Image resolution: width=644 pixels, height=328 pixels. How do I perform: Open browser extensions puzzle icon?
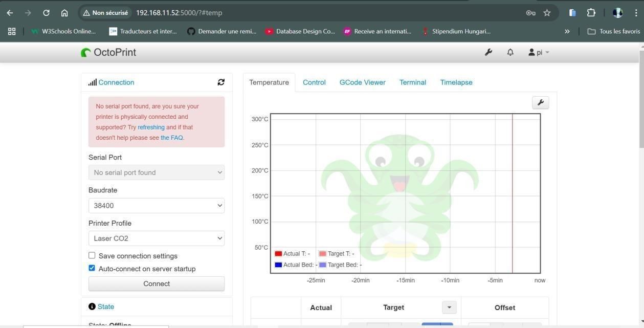point(591,13)
